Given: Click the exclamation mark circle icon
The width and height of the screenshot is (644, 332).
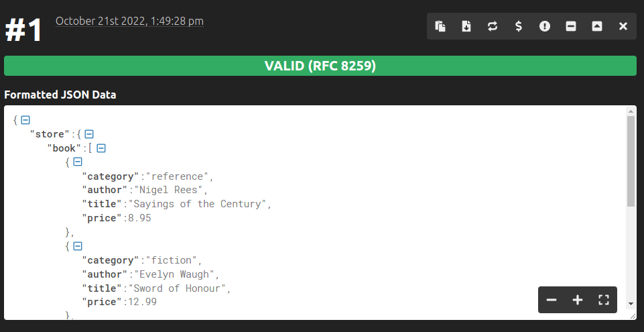Looking at the screenshot, I should pyautogui.click(x=545, y=26).
